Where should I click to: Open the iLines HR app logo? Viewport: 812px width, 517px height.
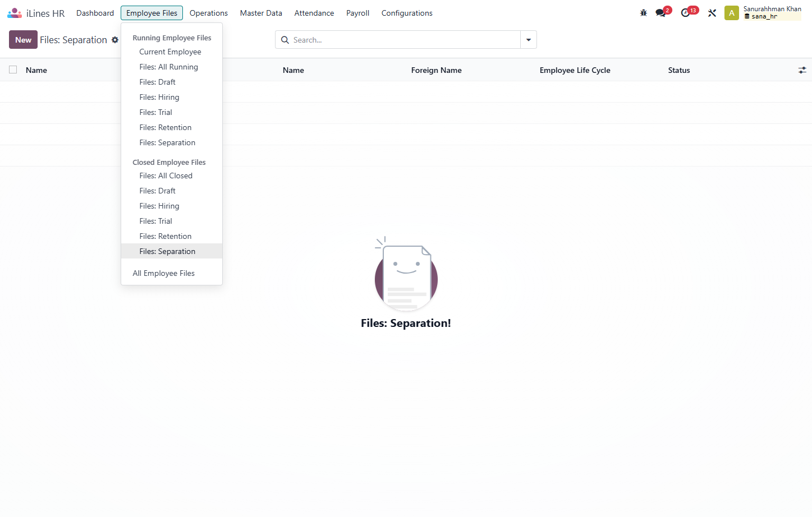[x=15, y=13]
